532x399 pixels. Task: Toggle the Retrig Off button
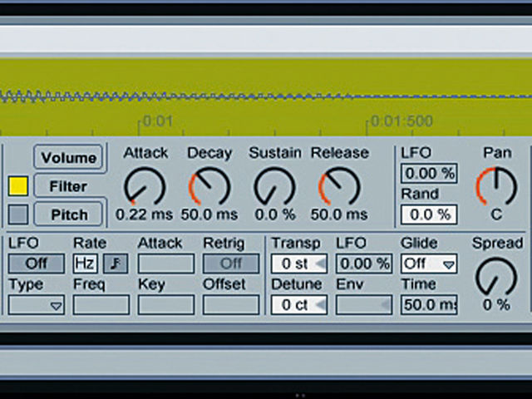(231, 264)
